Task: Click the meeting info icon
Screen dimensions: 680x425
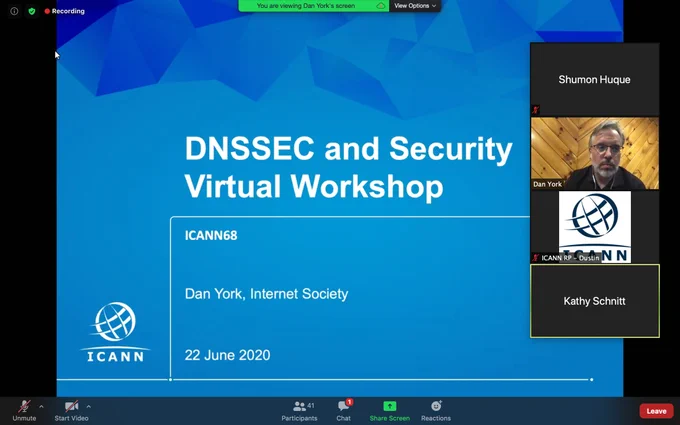Action: click(14, 11)
